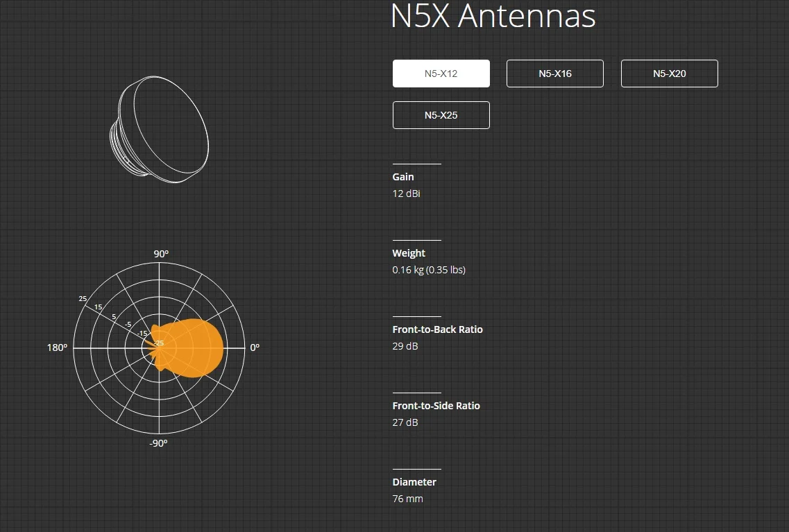This screenshot has width=789, height=532.
Task: Click the antenna line drawing illustration
Action: 159,129
